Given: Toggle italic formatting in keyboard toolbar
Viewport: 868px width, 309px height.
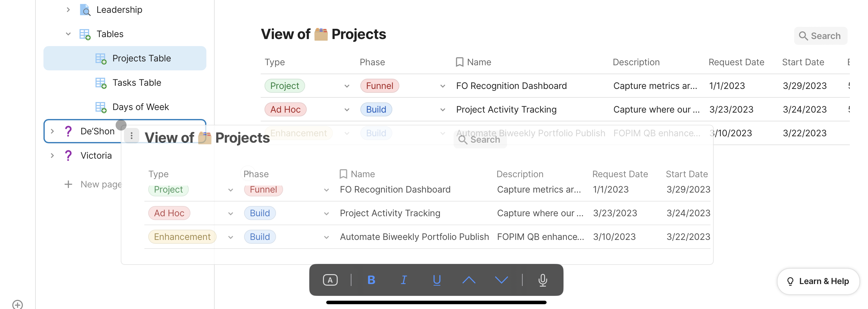Looking at the screenshot, I should click(404, 280).
